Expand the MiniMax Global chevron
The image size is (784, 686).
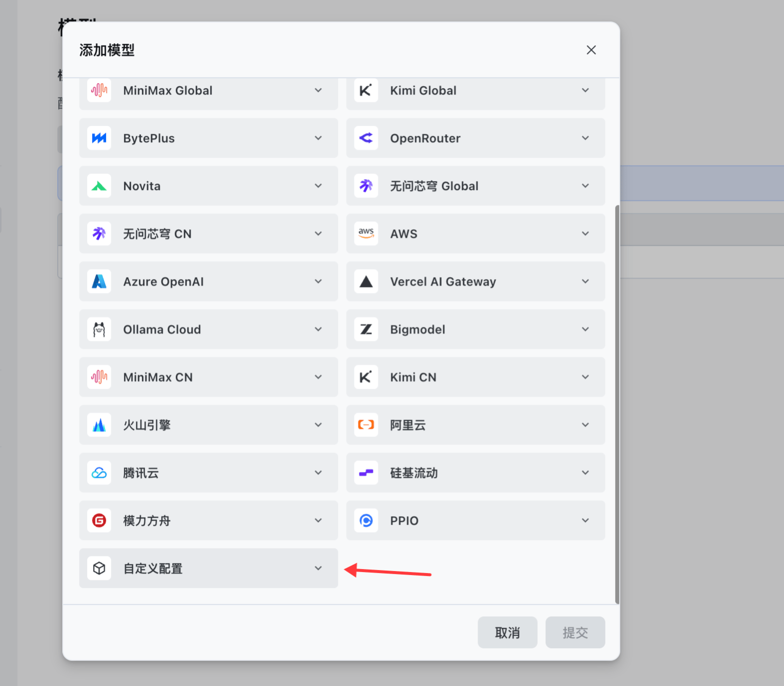point(318,91)
